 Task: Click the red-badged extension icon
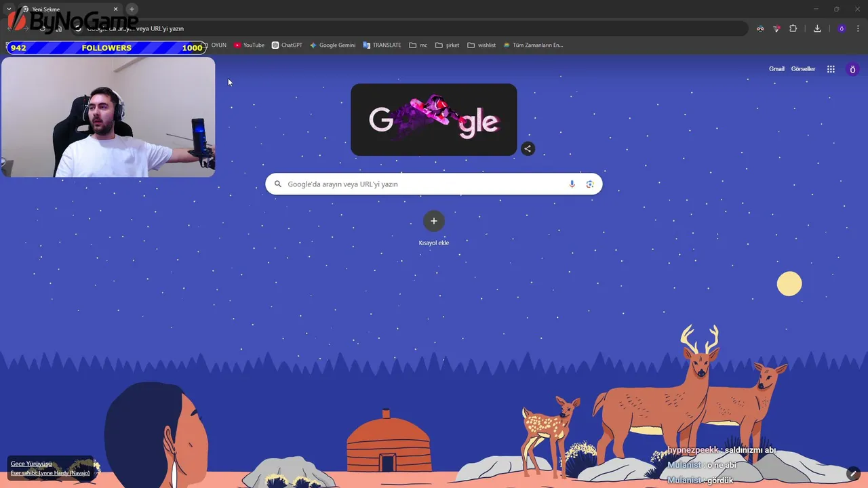(776, 28)
